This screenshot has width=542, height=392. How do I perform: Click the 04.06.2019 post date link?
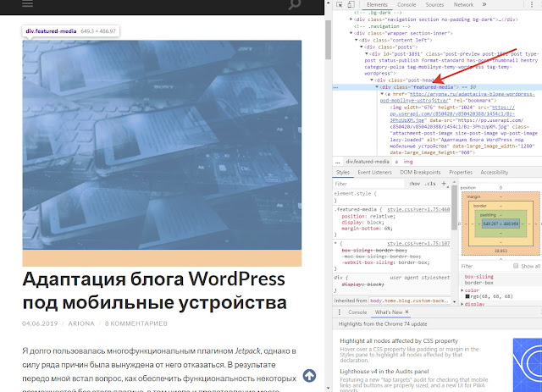[40, 323]
